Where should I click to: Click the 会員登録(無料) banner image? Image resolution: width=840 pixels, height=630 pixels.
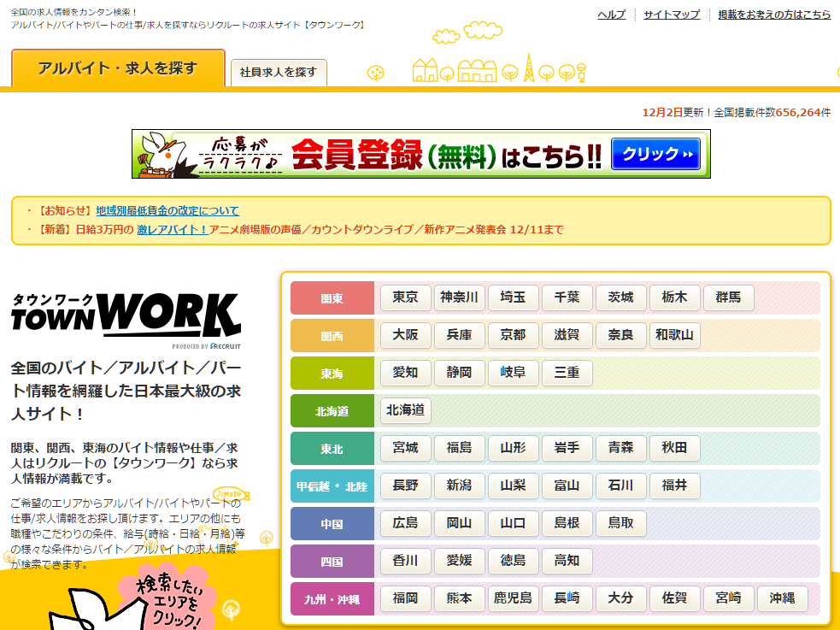pyautogui.click(x=421, y=154)
